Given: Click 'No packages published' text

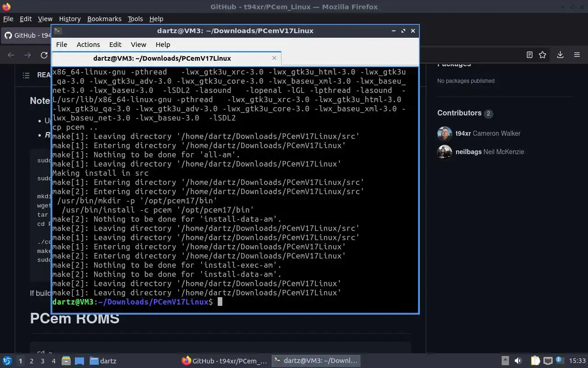Looking at the screenshot, I should (x=466, y=81).
